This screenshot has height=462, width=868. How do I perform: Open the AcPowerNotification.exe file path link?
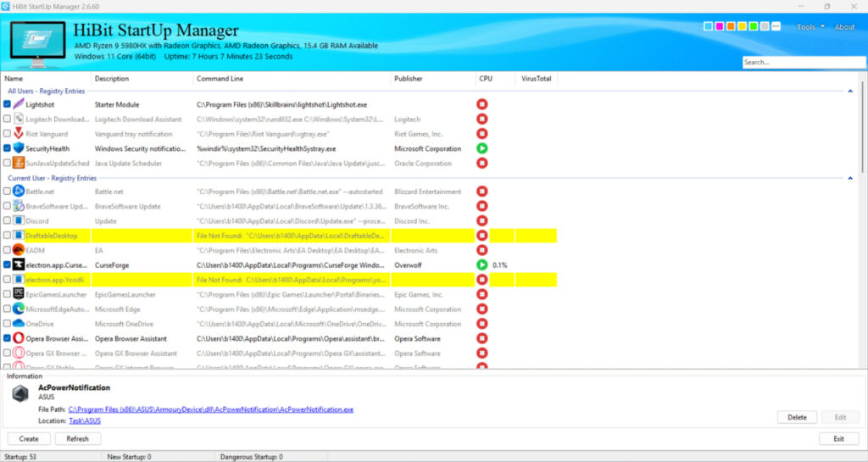[x=211, y=409]
